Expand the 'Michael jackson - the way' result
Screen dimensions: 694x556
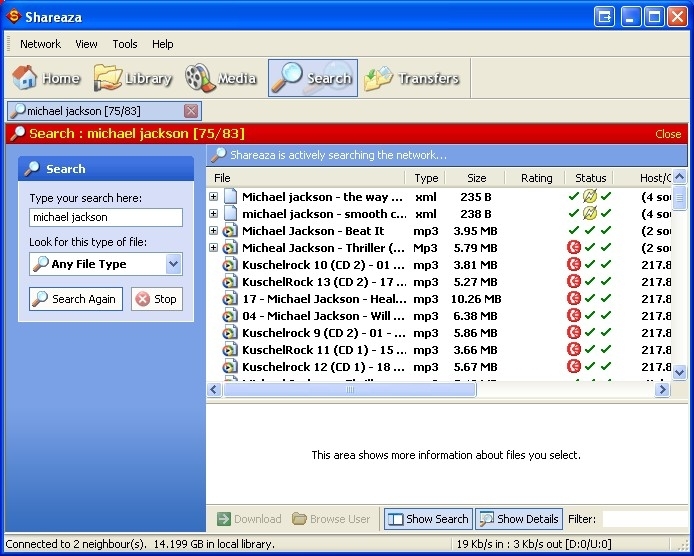(x=213, y=197)
